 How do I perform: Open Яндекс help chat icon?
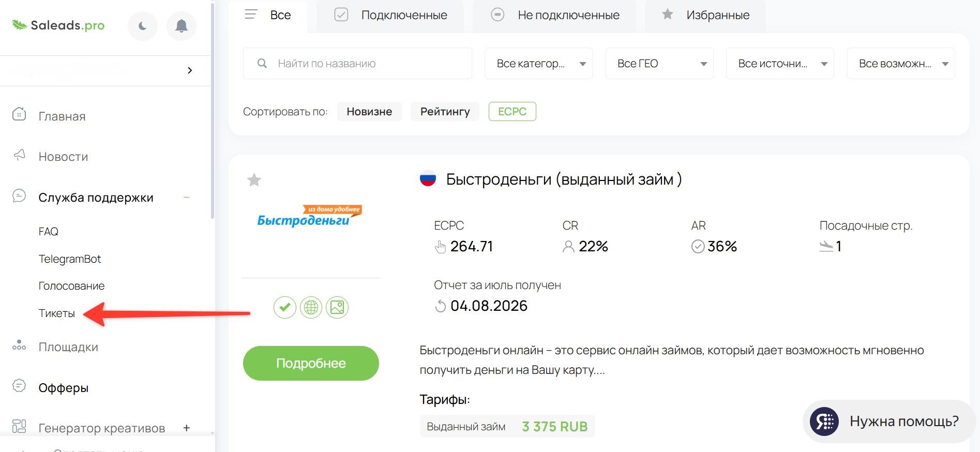tap(824, 421)
